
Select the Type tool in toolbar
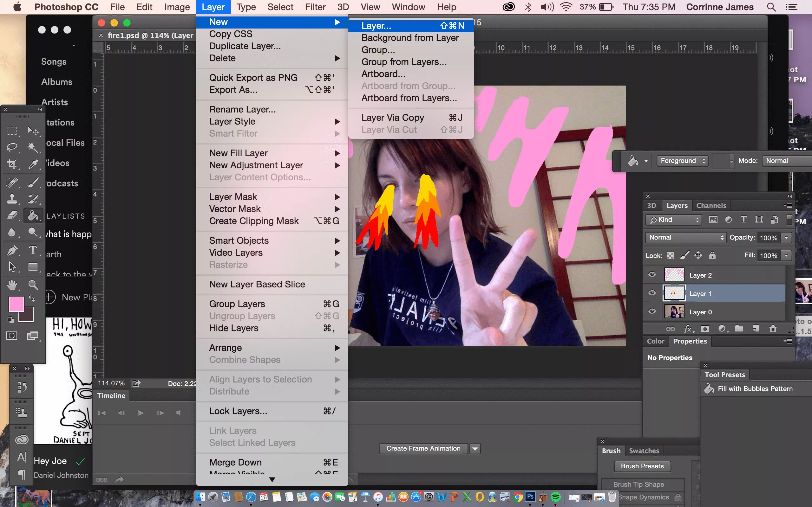(33, 250)
